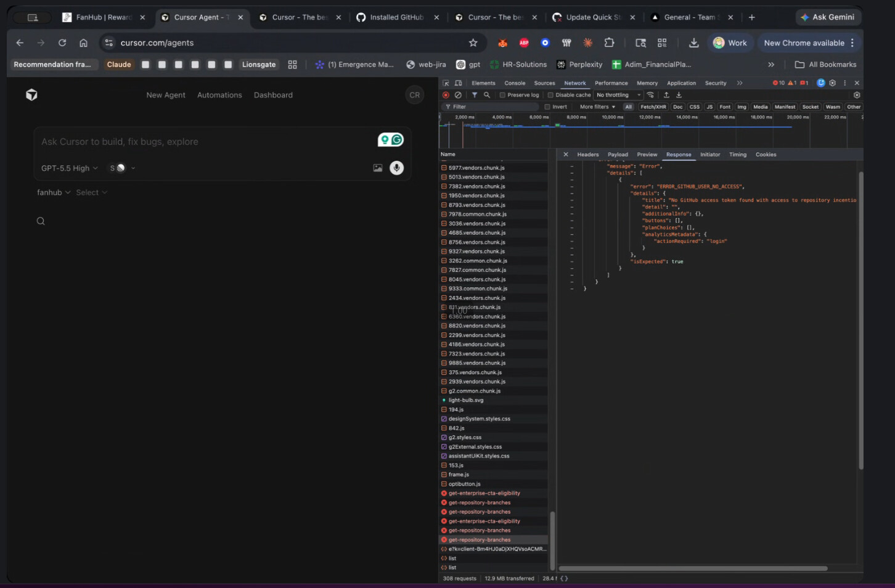Image resolution: width=895 pixels, height=588 pixels.
Task: Filter requests by CSS type
Action: click(x=695, y=107)
